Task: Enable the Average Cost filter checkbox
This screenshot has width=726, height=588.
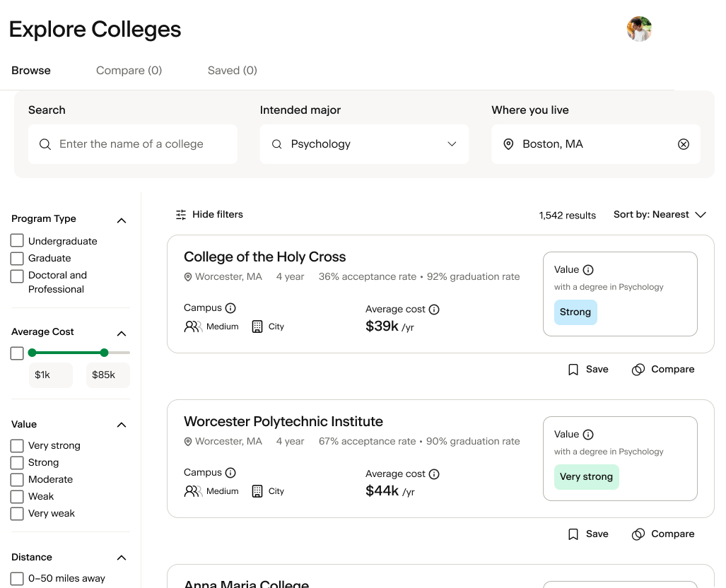Action: coord(17,353)
